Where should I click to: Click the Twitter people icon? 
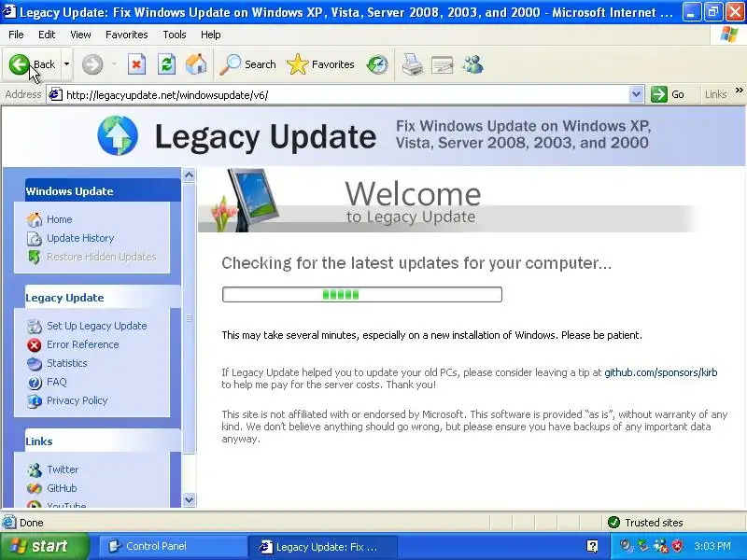coord(35,470)
